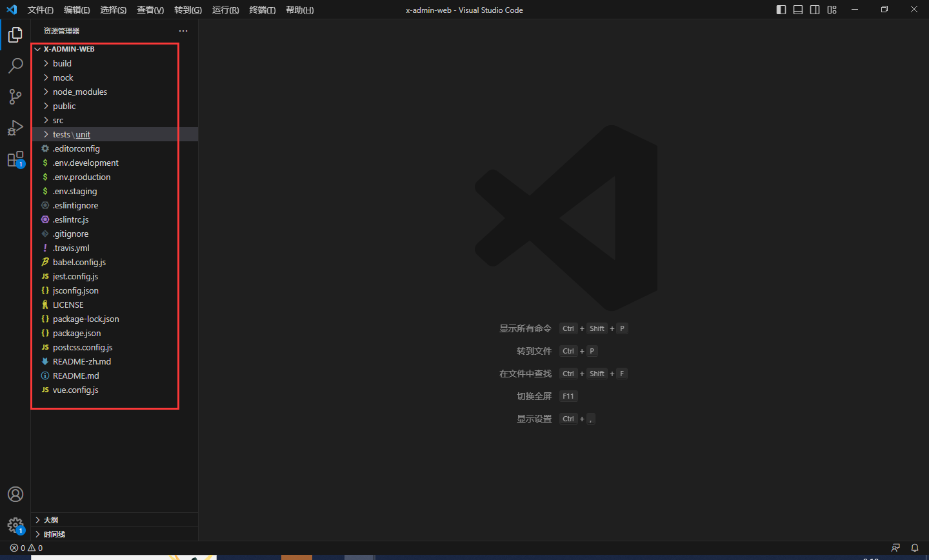Expand the mock folder
This screenshot has width=929, height=560.
click(115, 77)
